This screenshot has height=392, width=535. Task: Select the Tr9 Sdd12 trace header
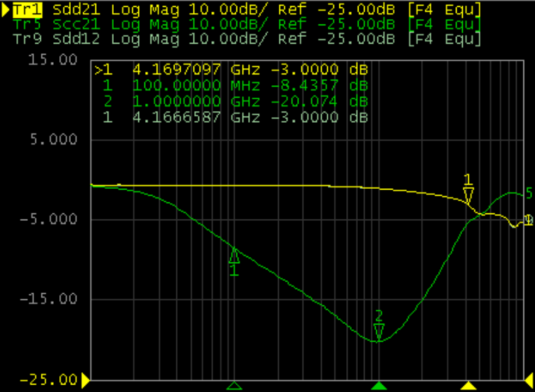pos(204,39)
